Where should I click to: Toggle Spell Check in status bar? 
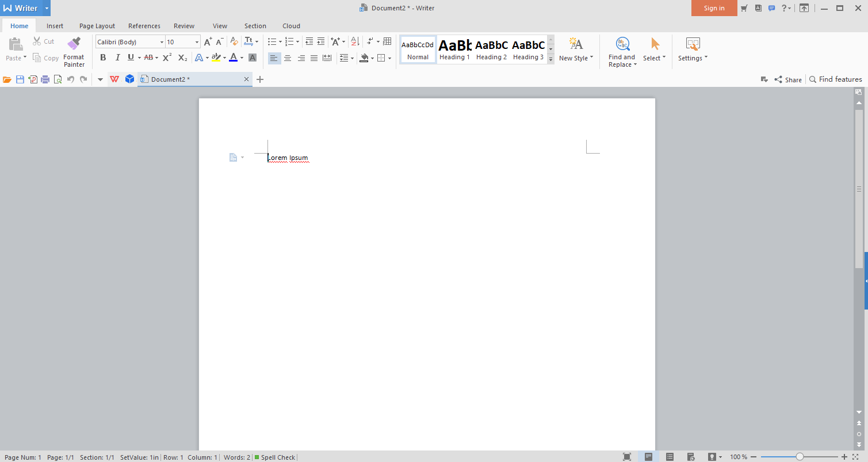coord(275,457)
